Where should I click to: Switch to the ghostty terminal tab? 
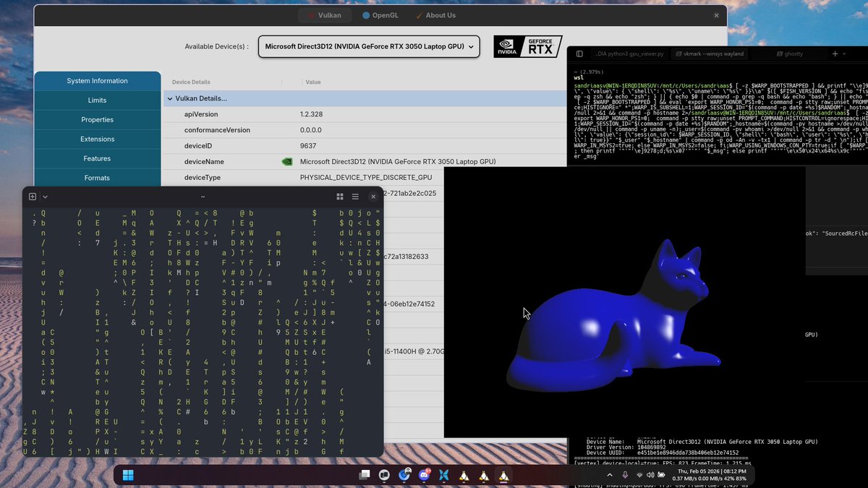point(788,54)
